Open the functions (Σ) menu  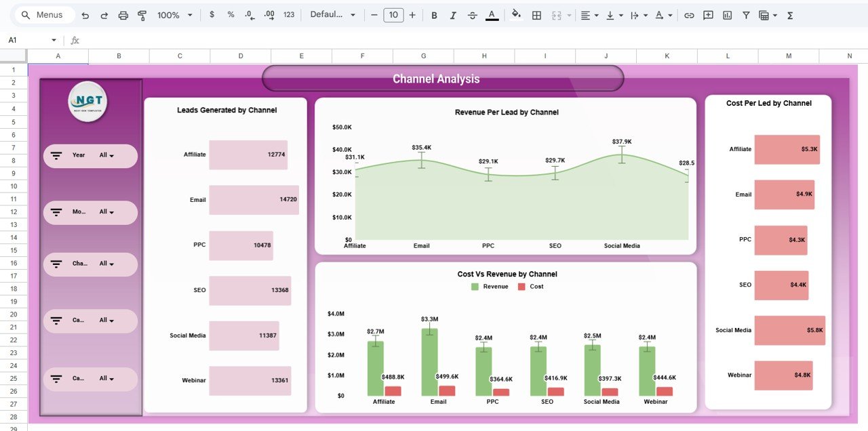point(790,14)
